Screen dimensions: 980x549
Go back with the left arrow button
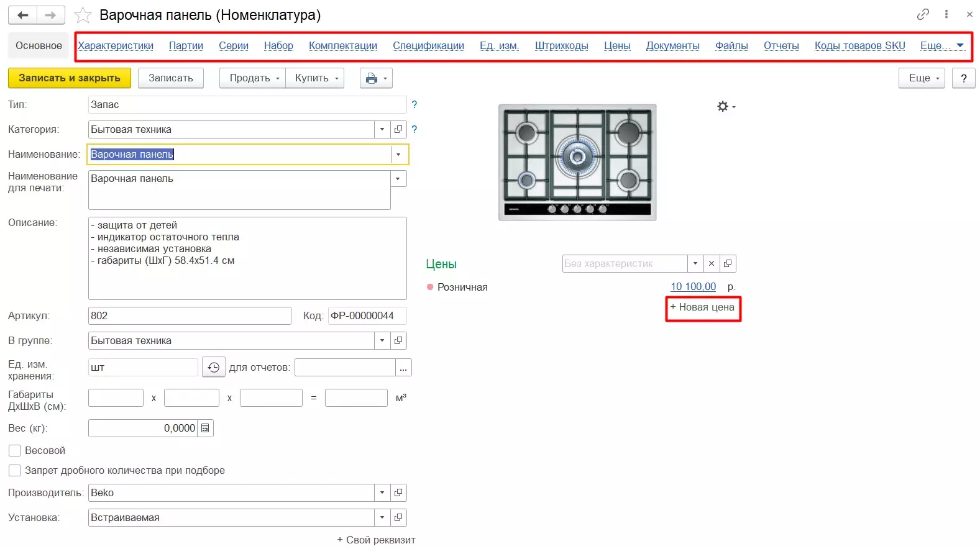coord(23,15)
